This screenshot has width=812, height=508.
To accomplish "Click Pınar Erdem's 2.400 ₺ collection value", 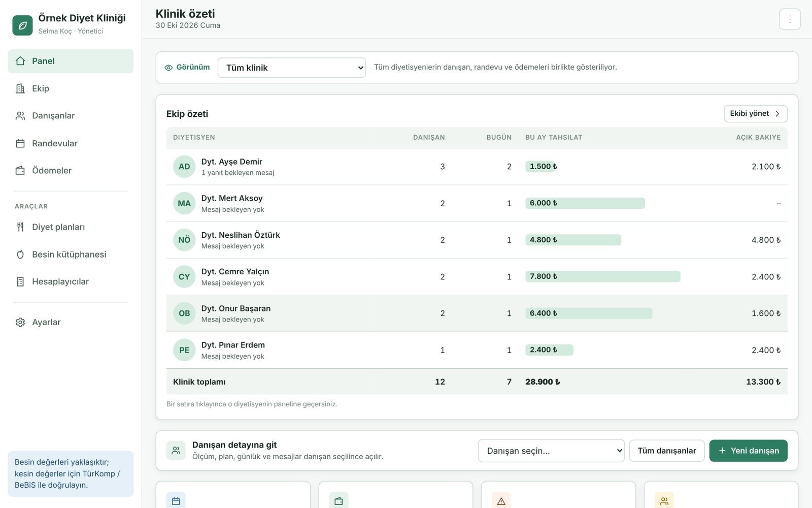I will coord(544,350).
